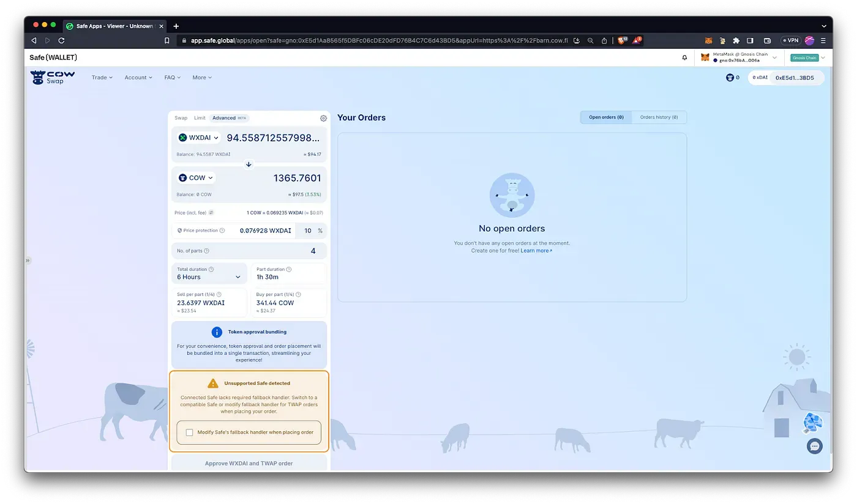Open the chat support bubble
857x504 pixels.
tap(814, 446)
